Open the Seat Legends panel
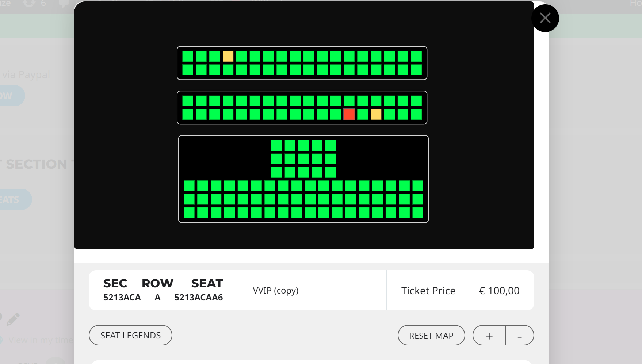 [130, 335]
